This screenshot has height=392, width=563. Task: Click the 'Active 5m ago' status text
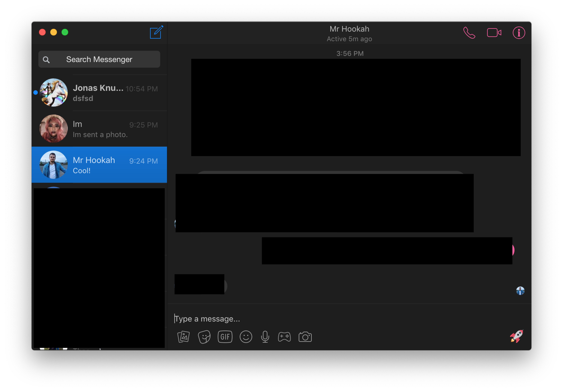349,39
